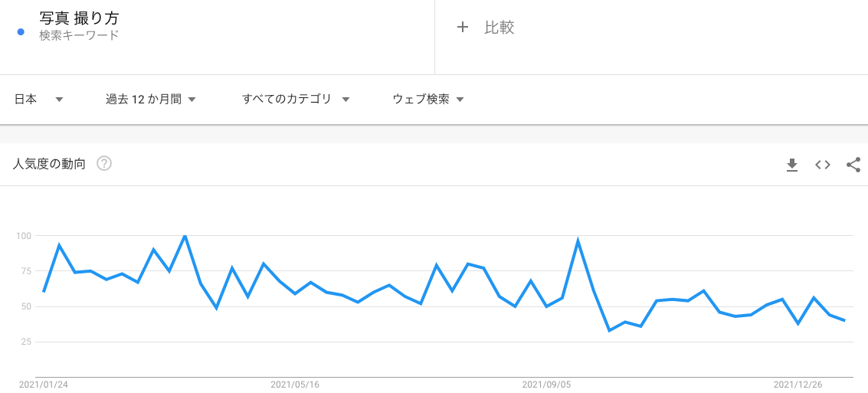Select the 写真 撮り方 search term

pyautogui.click(x=79, y=18)
